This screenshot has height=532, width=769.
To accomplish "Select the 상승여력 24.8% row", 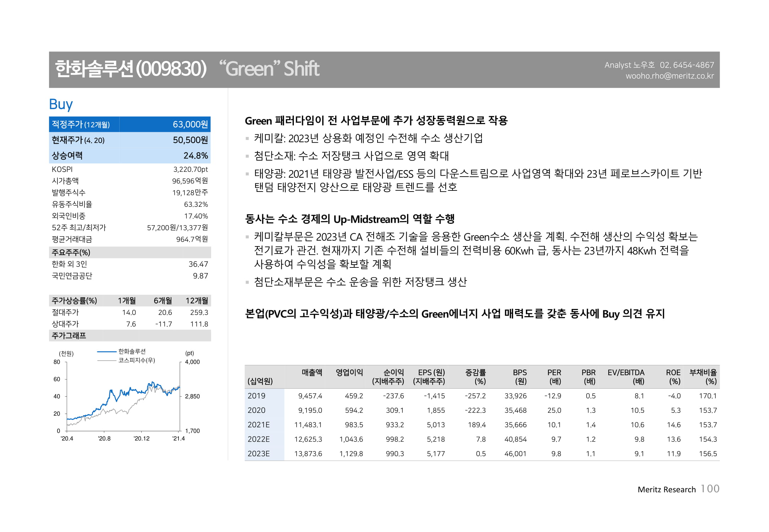I will [x=130, y=156].
